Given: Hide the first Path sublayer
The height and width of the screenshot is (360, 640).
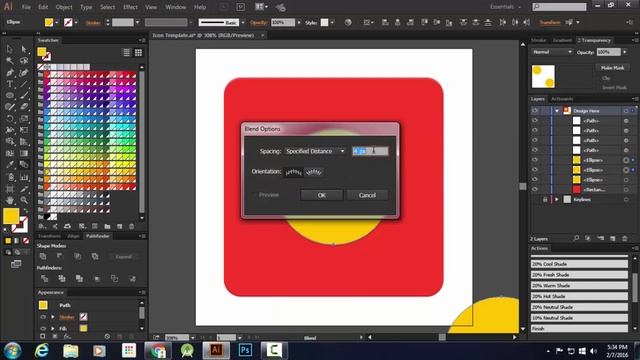Looking at the screenshot, I should click(x=535, y=120).
